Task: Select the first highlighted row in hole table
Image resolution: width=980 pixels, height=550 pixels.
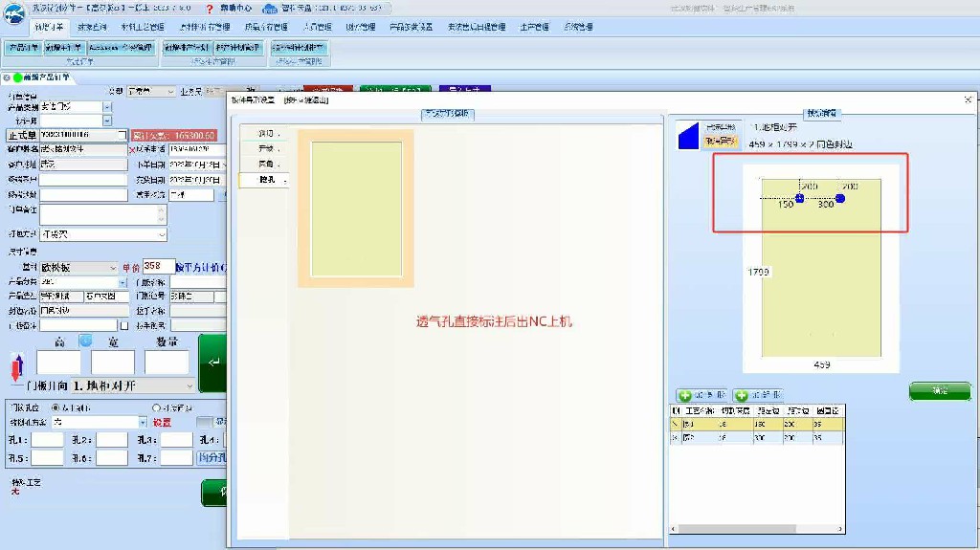Action: [757, 424]
